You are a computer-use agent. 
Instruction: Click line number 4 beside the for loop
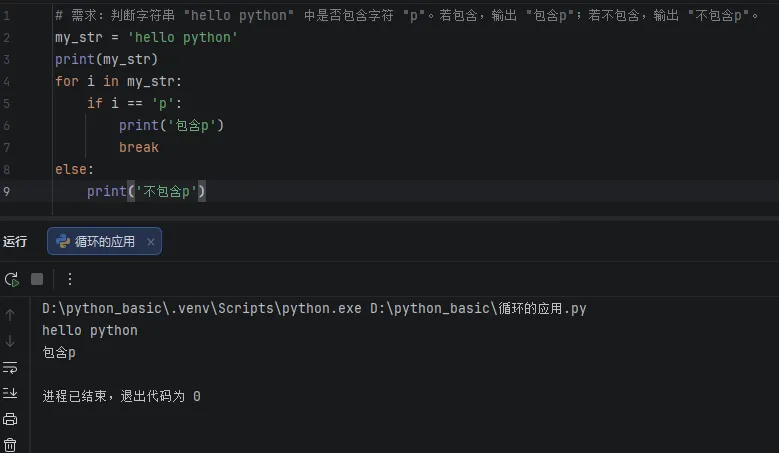point(7,81)
